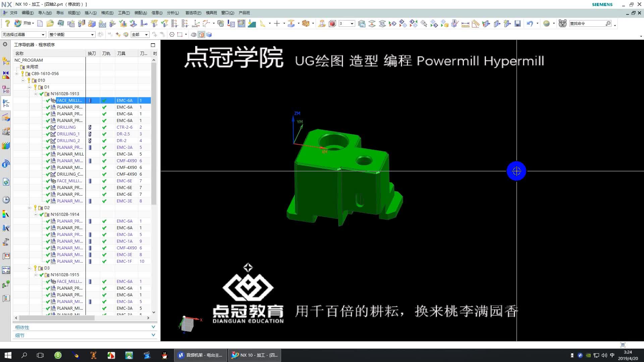Viewport: 644px width, 362px height.
Task: Open the Help question mark icon
Action: click(7, 23)
